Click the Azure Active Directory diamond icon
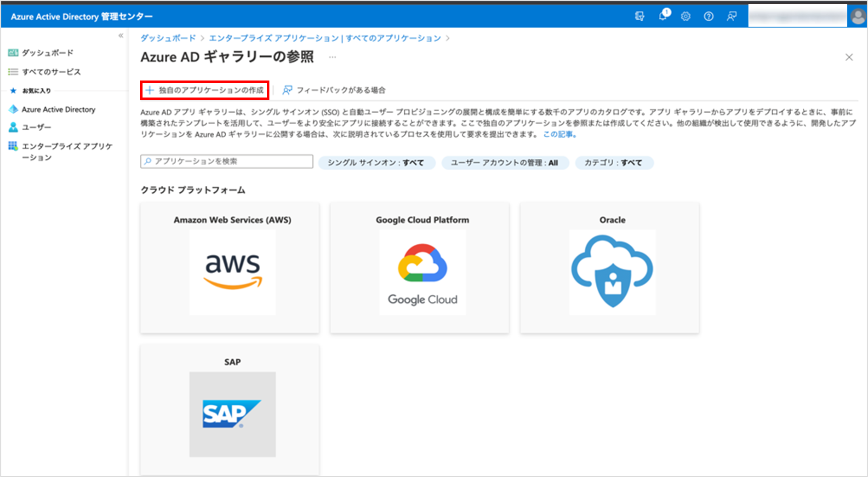This screenshot has height=477, width=868. tap(13, 109)
